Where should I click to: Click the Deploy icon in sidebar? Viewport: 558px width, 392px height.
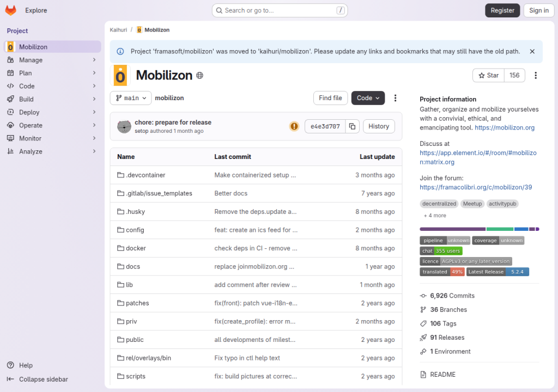11,112
